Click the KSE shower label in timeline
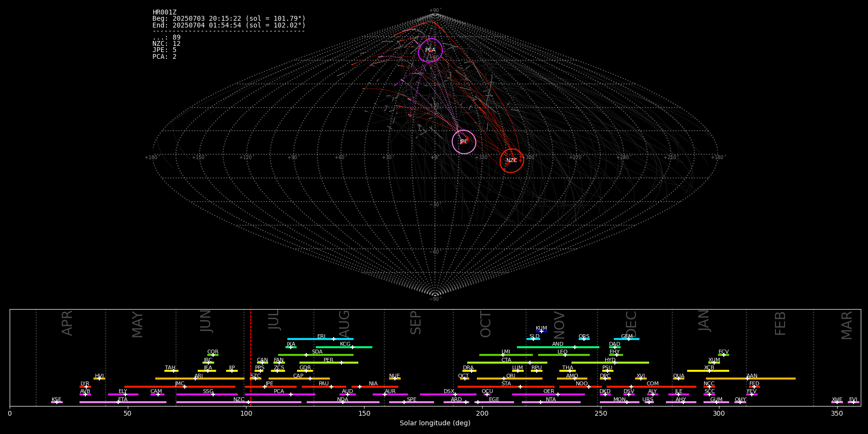The image size is (868, 434). pos(57,400)
